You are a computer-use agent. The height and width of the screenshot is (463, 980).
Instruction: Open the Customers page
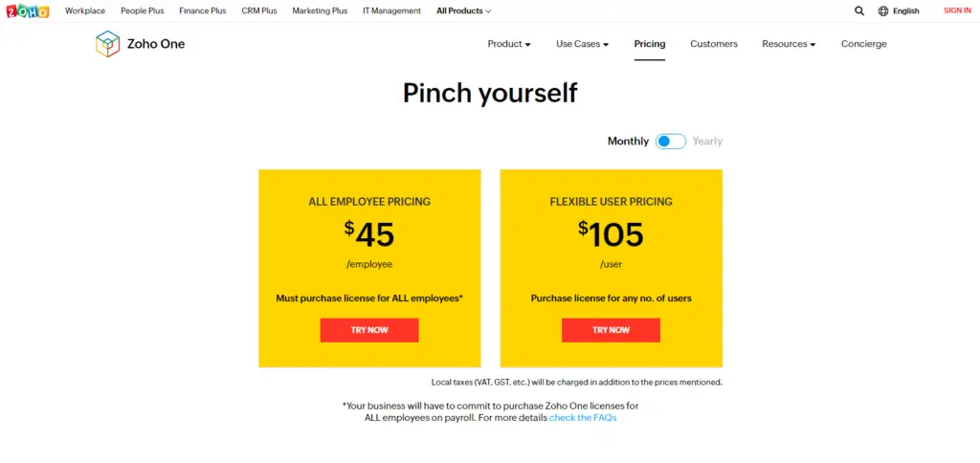pyautogui.click(x=714, y=44)
